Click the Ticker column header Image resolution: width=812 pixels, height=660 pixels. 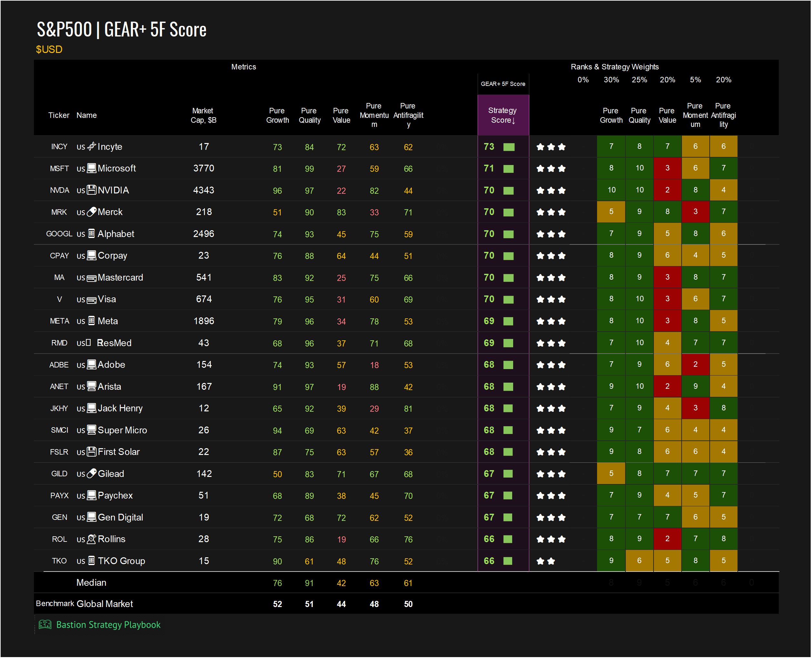tap(59, 115)
